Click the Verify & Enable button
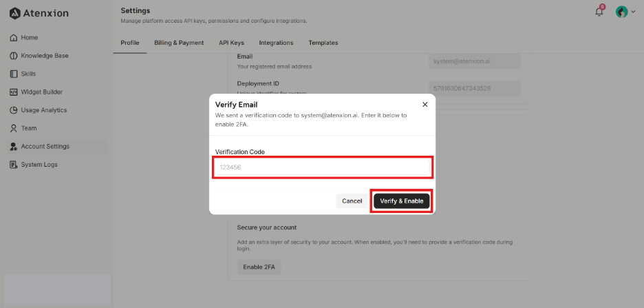Viewport: 644px width, 308px height. click(x=402, y=201)
